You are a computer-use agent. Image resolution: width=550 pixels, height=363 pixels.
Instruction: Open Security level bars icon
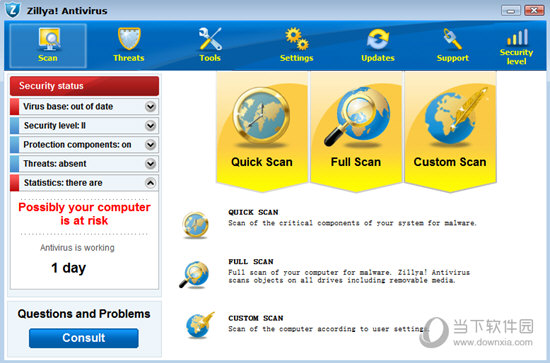tap(517, 37)
